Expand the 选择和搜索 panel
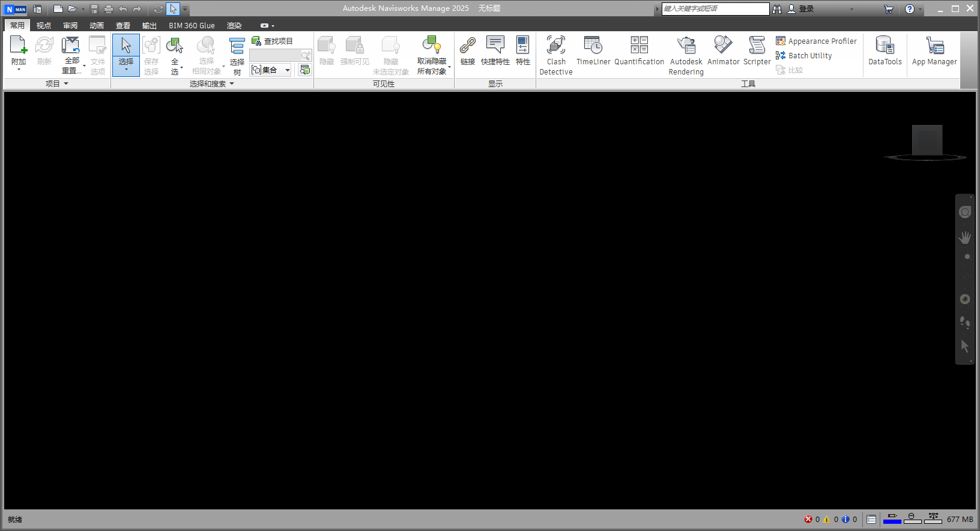The image size is (980, 531). point(212,83)
